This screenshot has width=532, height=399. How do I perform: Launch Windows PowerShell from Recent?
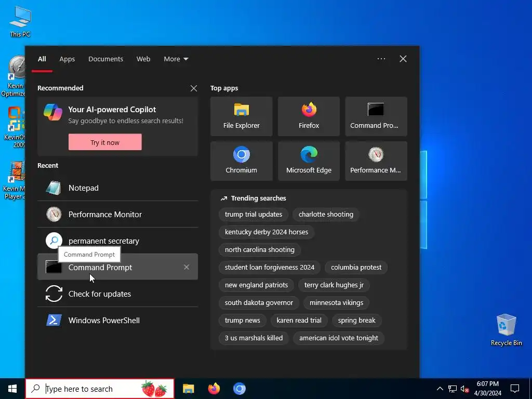[x=117, y=320]
